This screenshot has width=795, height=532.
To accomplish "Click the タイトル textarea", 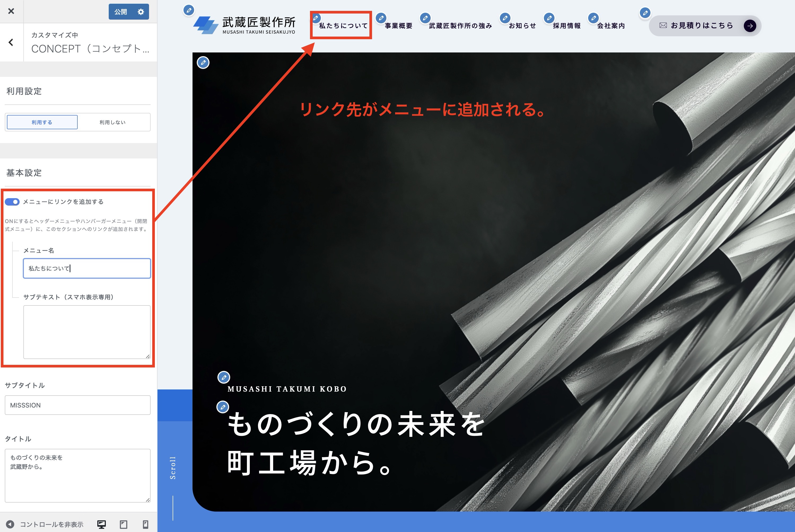I will pyautogui.click(x=77, y=476).
